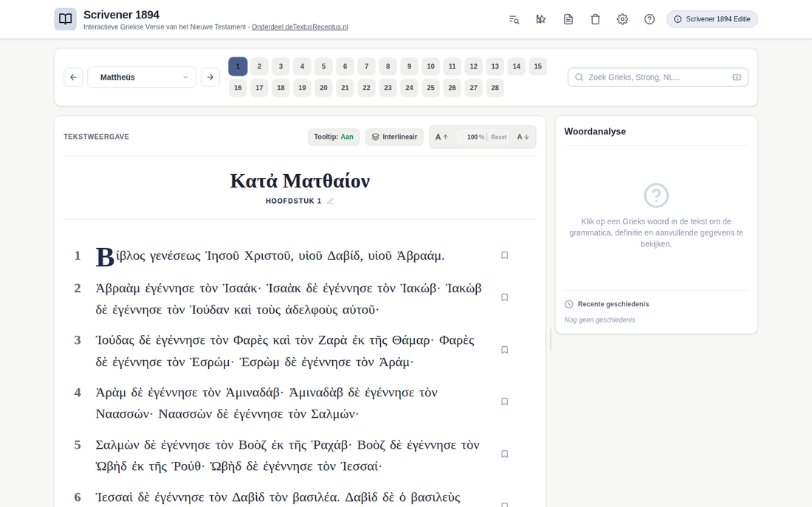This screenshot has width=812, height=507.
Task: Go to previous book with the left arrow
Action: tap(73, 77)
